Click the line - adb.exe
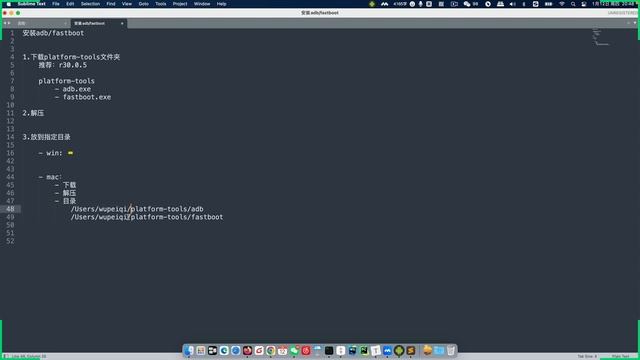Screen dimensions: 640x360 point(73,89)
